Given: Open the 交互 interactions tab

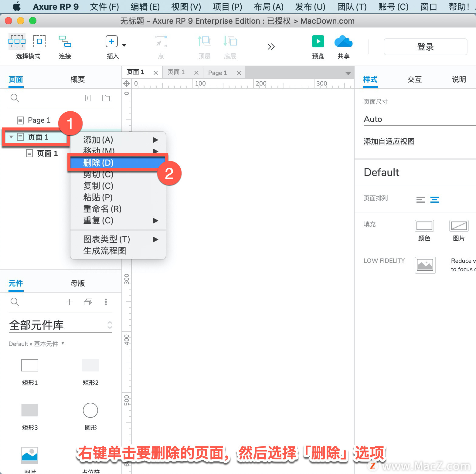Looking at the screenshot, I should coord(414,80).
